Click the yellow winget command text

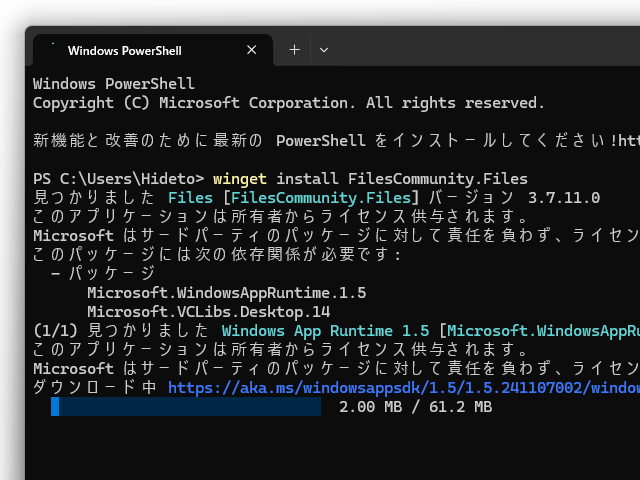tap(240, 178)
